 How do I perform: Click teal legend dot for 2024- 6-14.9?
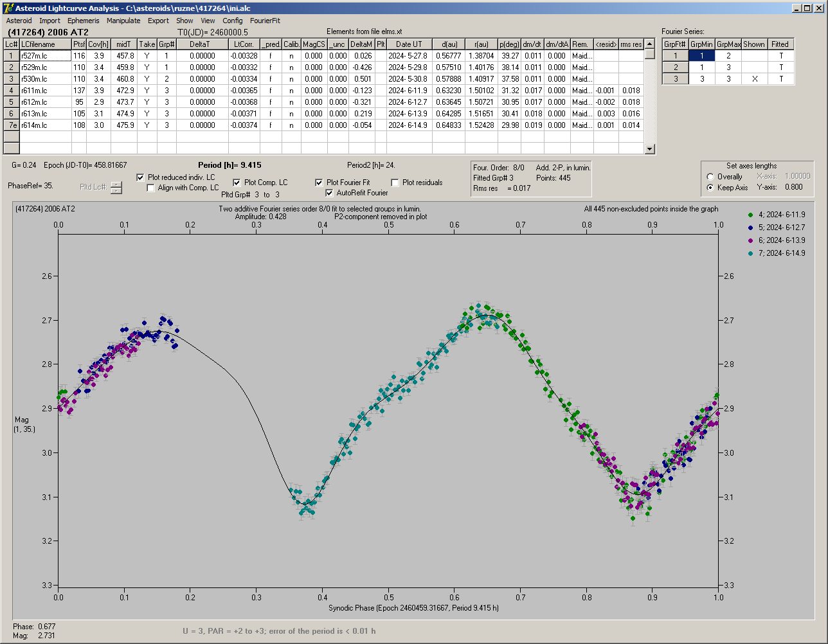751,253
